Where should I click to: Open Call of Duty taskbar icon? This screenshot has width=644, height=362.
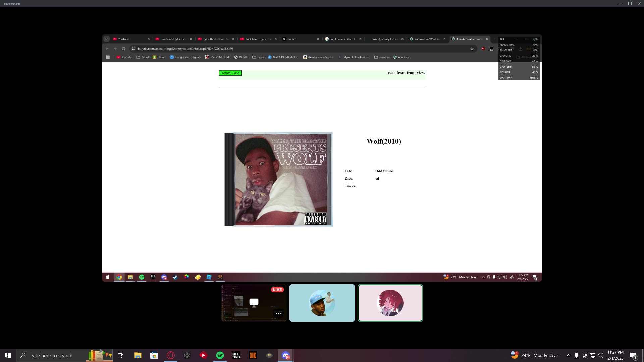tap(236, 355)
